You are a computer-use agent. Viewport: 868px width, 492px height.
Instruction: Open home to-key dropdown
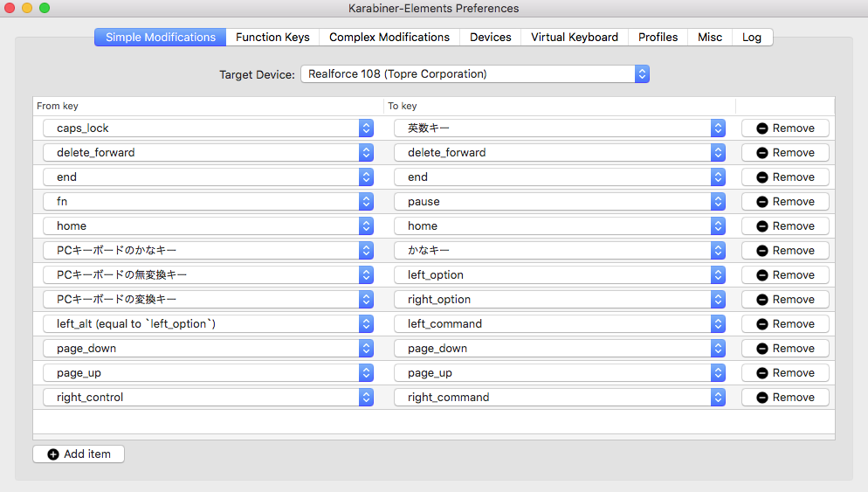(560, 226)
